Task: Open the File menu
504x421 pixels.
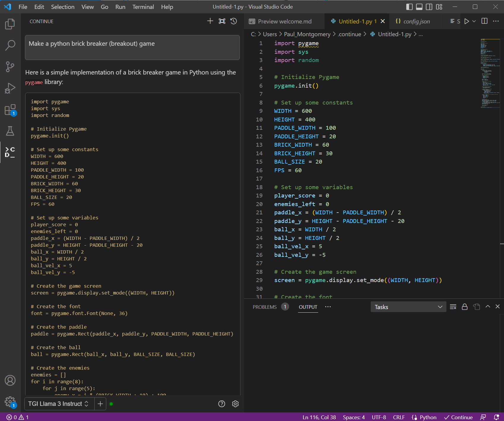Action: point(23,7)
